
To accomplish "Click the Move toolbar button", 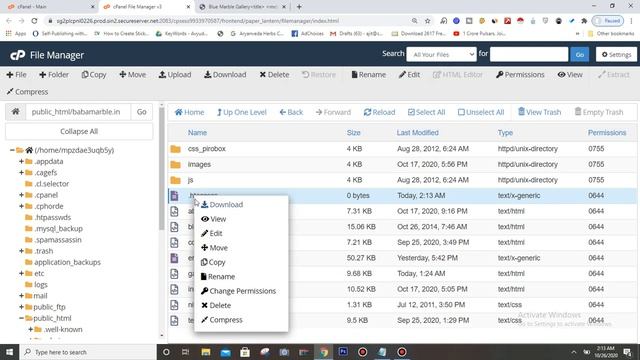I will [133, 75].
